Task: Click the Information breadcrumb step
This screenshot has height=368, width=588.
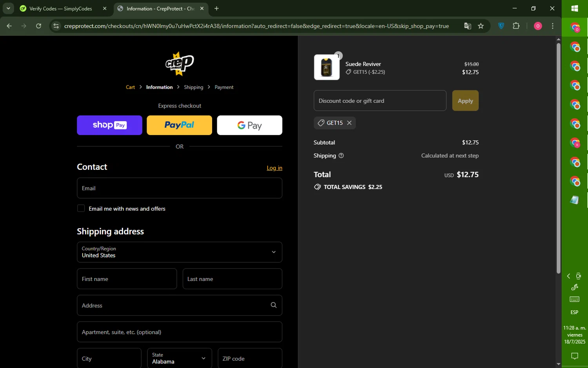Action: click(159, 87)
